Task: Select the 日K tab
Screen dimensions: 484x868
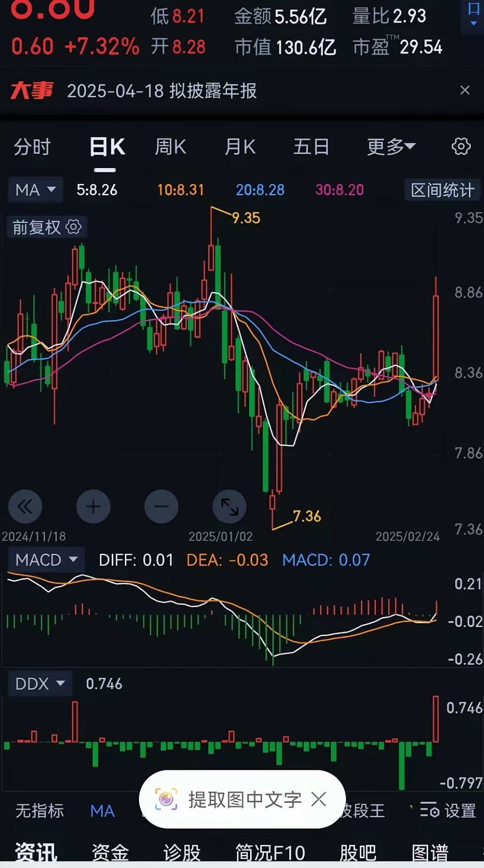Action: pyautogui.click(x=107, y=147)
